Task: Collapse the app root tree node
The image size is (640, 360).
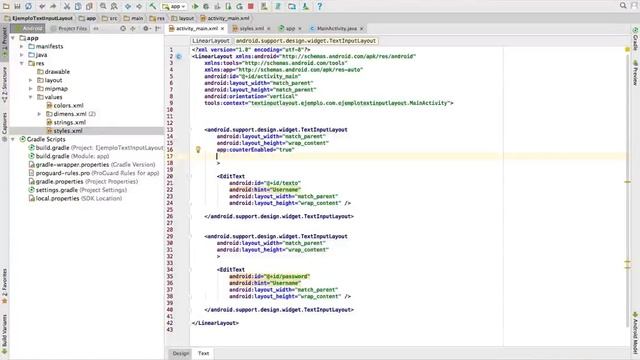Action: click(13, 38)
